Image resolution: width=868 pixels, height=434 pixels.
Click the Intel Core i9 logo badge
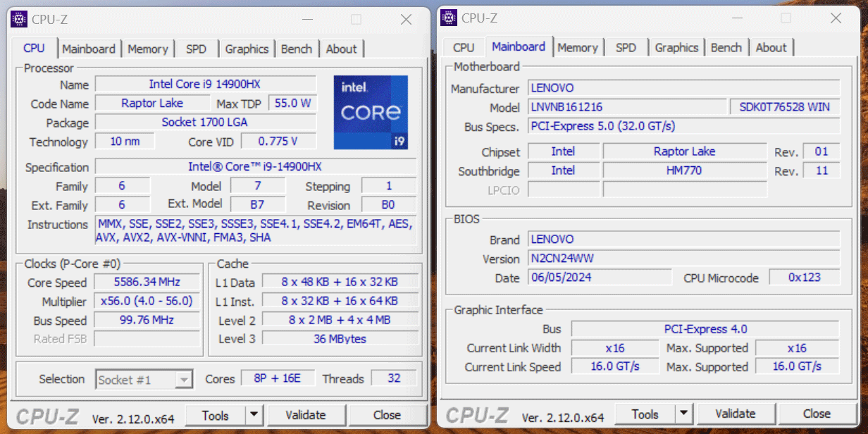(371, 112)
